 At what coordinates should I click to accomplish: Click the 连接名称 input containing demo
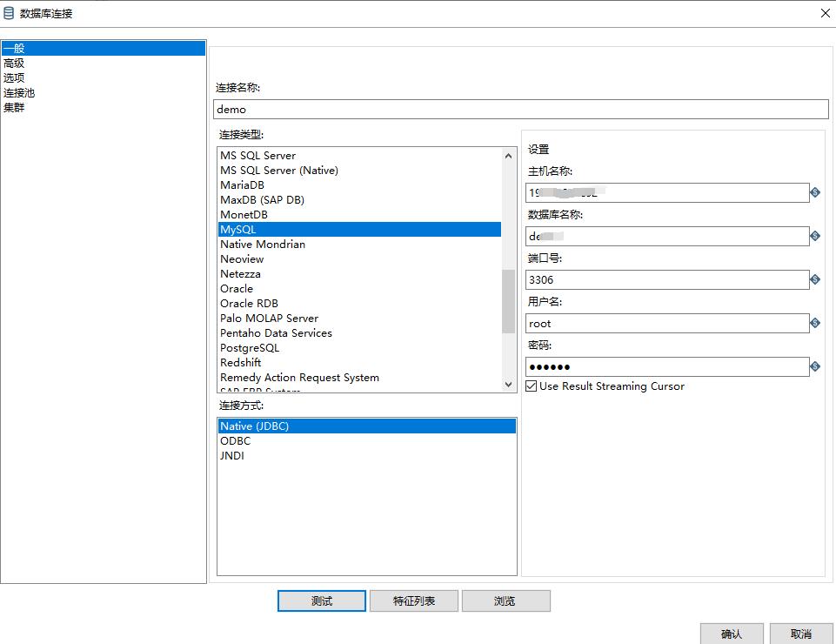click(520, 110)
